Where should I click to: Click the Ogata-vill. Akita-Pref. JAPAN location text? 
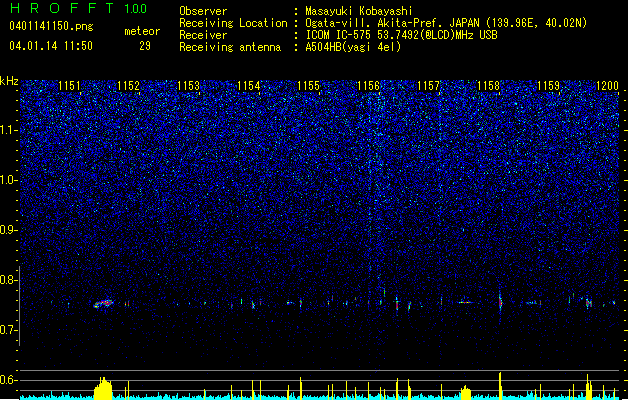[446, 23]
